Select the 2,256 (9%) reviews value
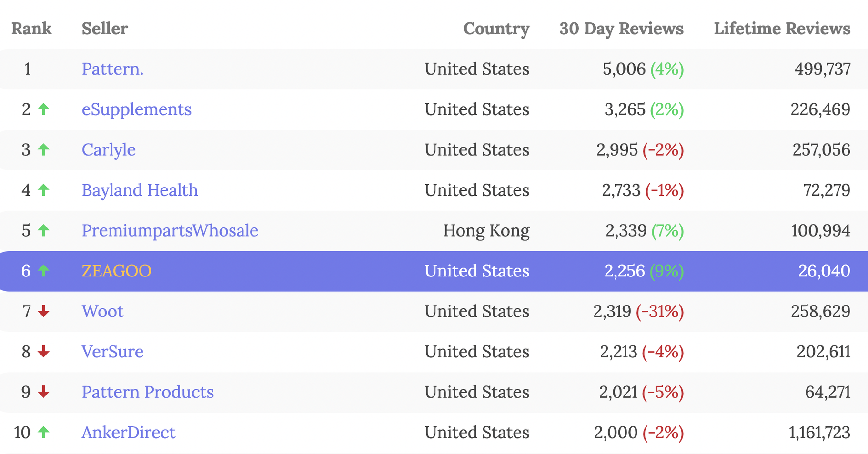Image resolution: width=868 pixels, height=454 pixels. tap(644, 271)
